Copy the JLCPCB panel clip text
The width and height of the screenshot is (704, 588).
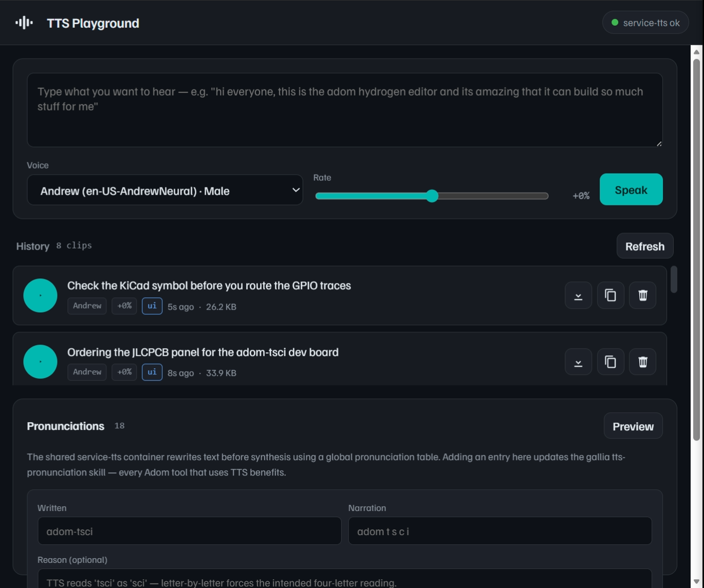tap(610, 362)
